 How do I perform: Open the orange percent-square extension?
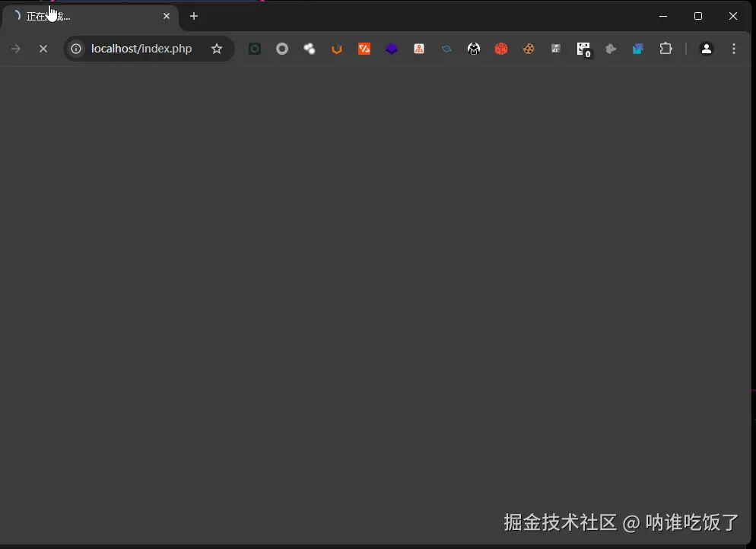click(364, 49)
